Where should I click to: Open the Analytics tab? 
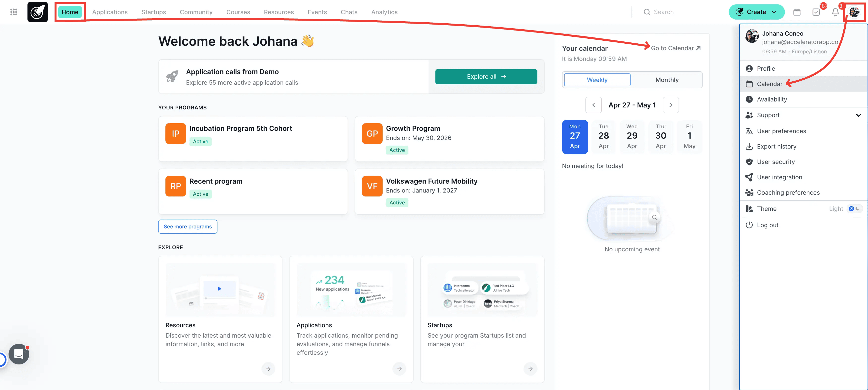[384, 12]
